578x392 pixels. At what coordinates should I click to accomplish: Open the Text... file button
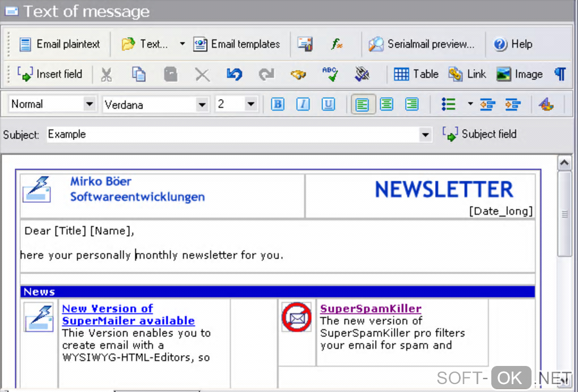tap(144, 44)
